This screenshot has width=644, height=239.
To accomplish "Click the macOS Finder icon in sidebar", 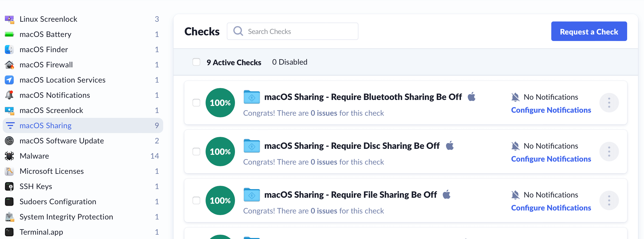I will (9, 49).
